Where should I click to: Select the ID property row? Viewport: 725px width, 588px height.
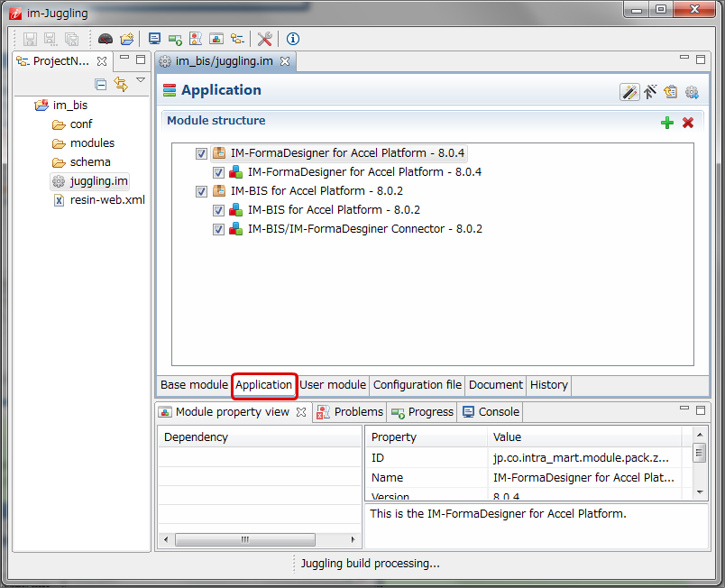524,457
